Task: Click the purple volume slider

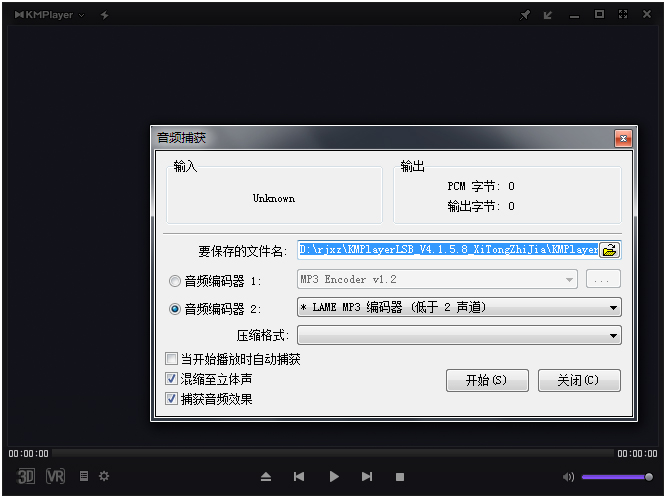Action: 617,477
